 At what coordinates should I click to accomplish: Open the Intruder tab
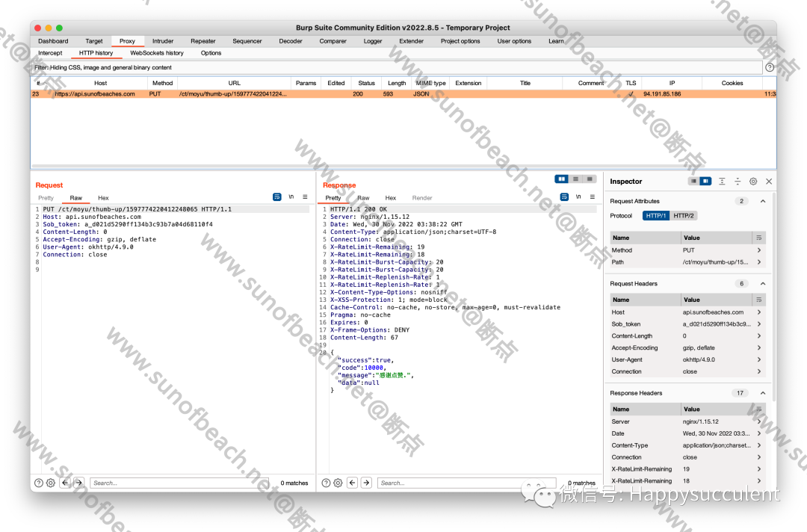click(x=163, y=41)
